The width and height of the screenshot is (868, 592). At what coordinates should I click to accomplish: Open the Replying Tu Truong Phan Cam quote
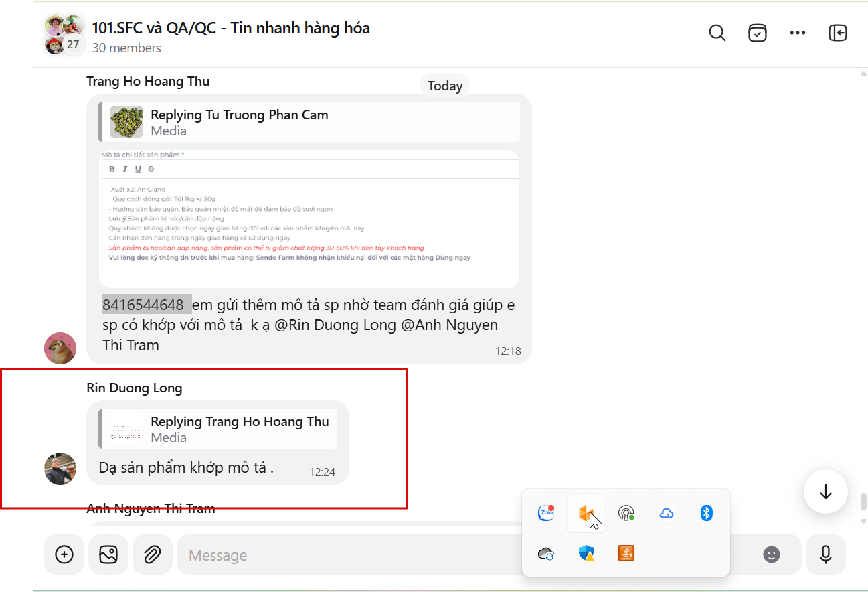point(309,122)
